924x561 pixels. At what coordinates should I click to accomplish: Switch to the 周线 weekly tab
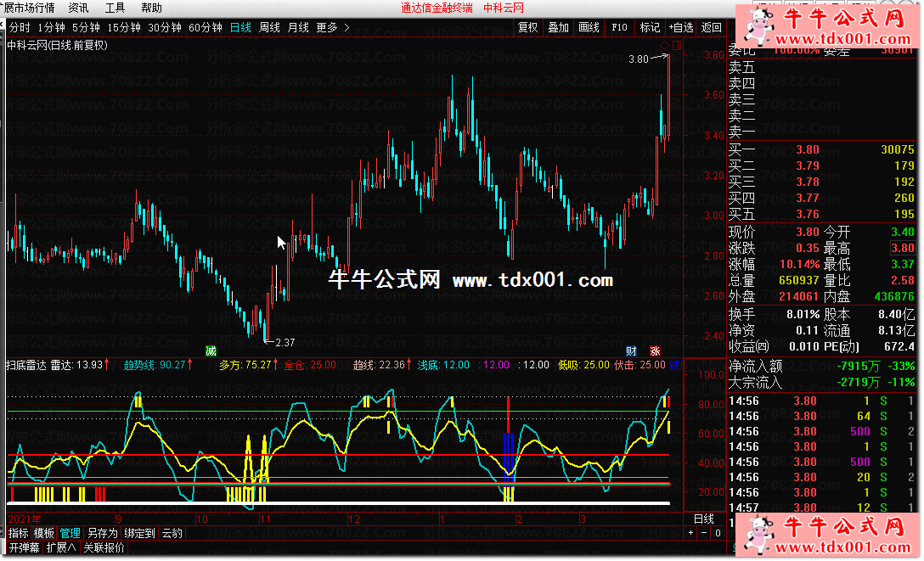269,27
